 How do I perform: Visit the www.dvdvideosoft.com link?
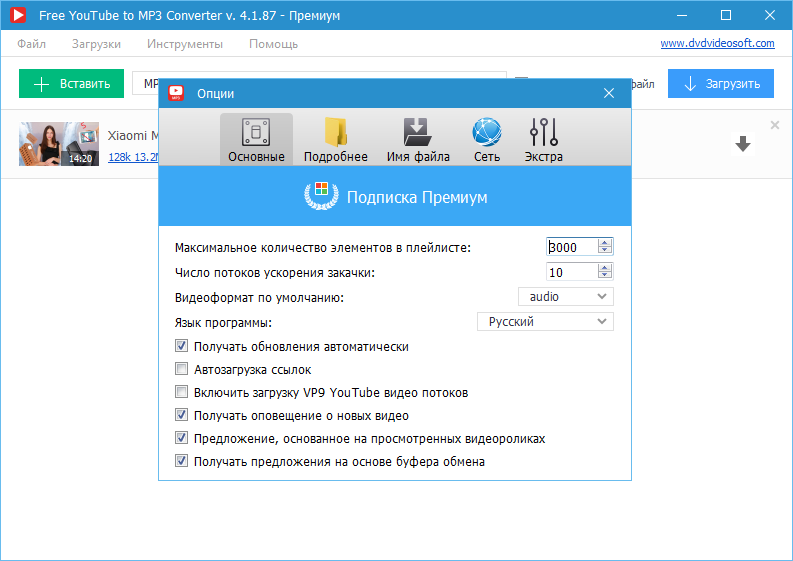pyautogui.click(x=717, y=43)
